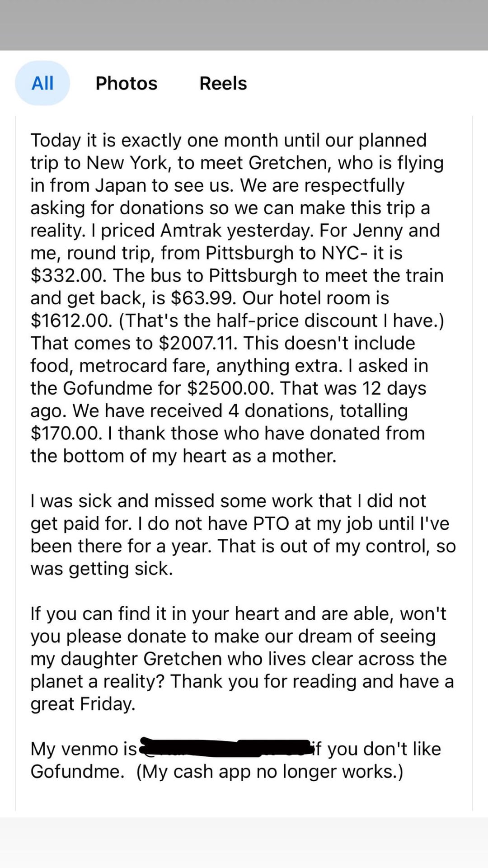Tap the $1612.00 hotel room price
Screen dimensions: 488x868
tap(71, 321)
